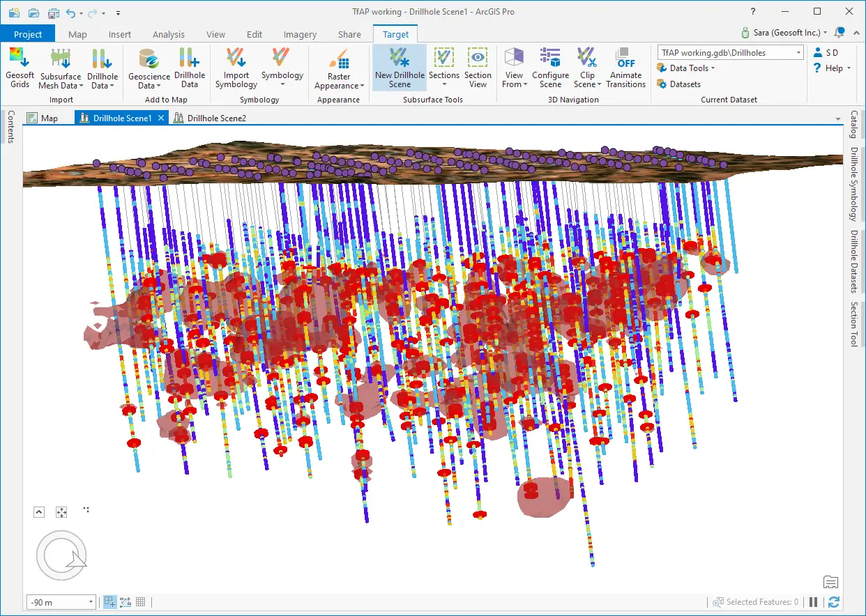Click the S D user button
The height and width of the screenshot is (616, 866).
point(826,53)
